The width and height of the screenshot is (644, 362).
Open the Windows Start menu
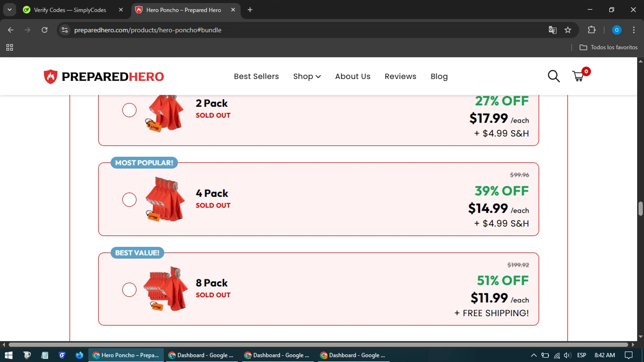9,355
